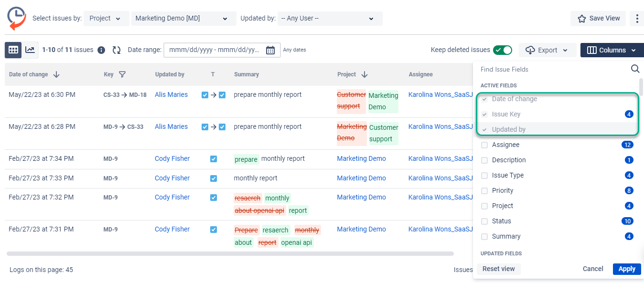Open the three-dot more options menu

637,19
